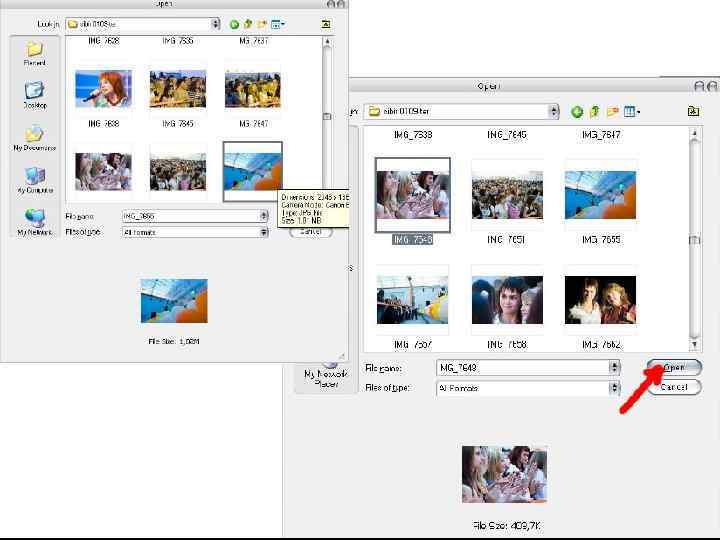Select Desktop in left dialog sidebar
This screenshot has width=720, height=540.
34,95
